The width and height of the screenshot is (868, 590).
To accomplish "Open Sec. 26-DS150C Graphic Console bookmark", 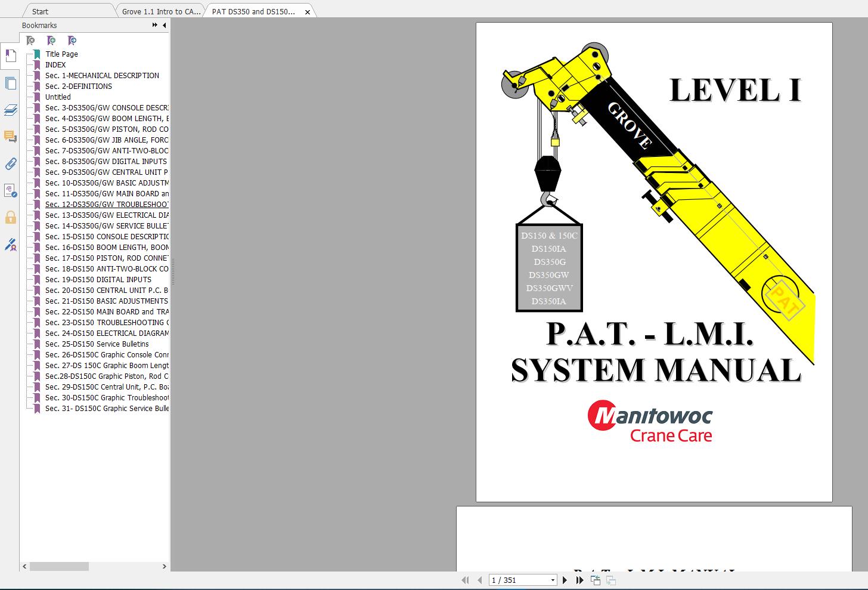I will point(107,354).
